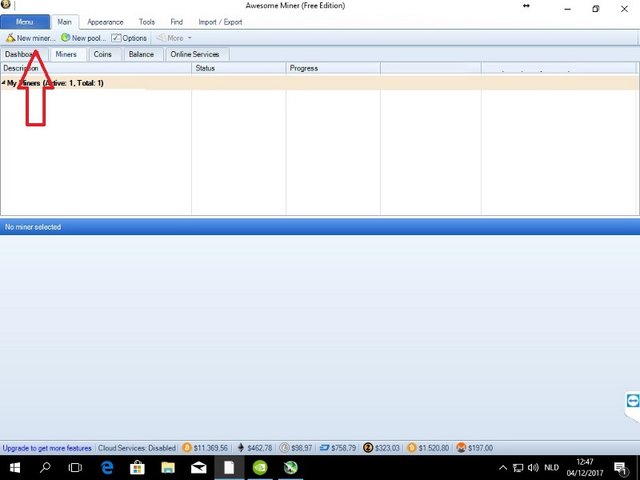The height and width of the screenshot is (480, 640).
Task: Click the NLD language indicator
Action: tap(551, 468)
